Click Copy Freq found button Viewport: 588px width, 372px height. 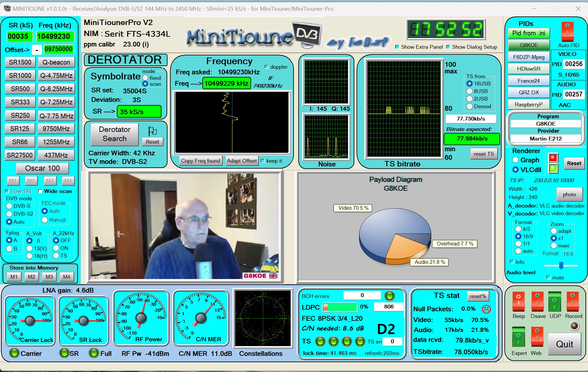click(200, 161)
